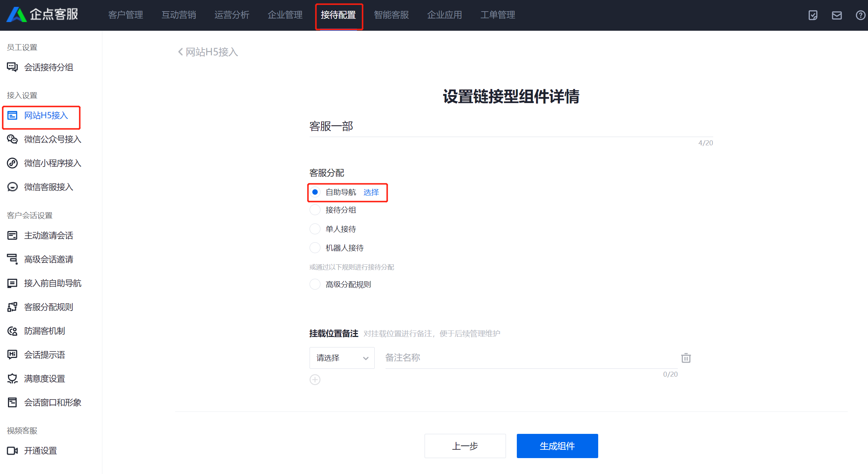Choose the 机器人接待 radio option

tap(315, 248)
